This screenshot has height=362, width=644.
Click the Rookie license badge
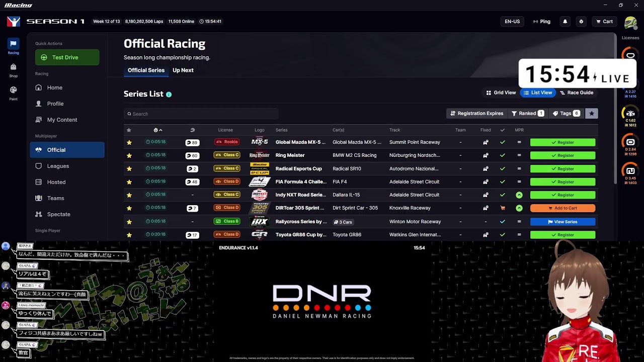click(x=227, y=142)
